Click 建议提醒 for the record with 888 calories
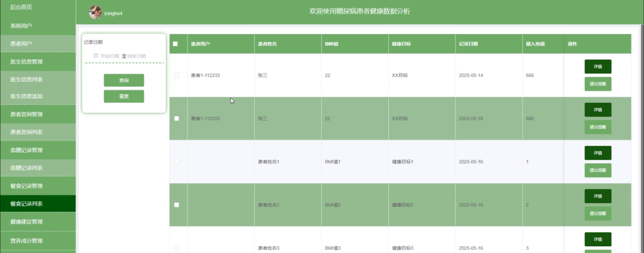The height and width of the screenshot is (253, 644). pos(598,128)
